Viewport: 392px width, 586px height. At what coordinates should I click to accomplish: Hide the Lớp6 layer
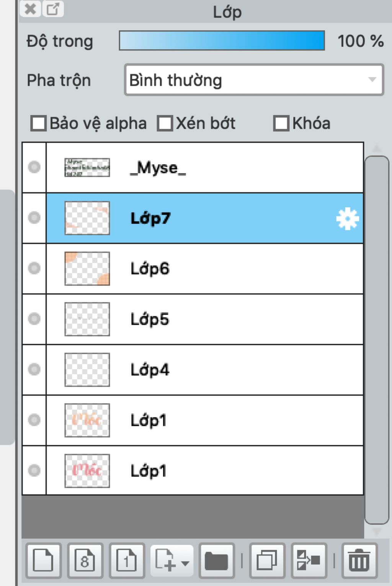[34, 268]
